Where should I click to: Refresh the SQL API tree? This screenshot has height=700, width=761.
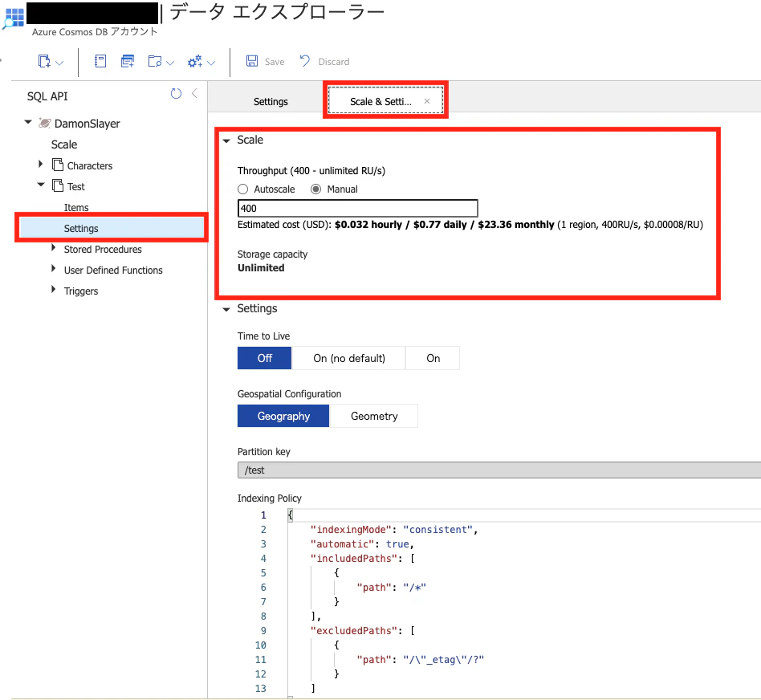tap(176, 94)
